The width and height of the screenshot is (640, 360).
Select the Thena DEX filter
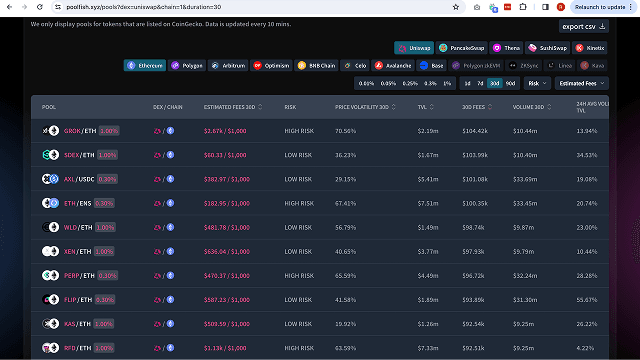pos(506,48)
